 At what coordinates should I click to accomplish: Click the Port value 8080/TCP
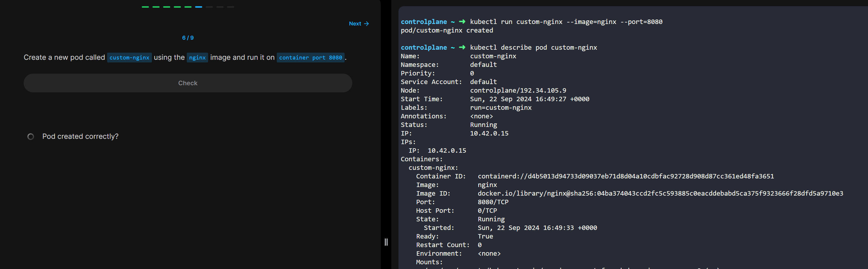click(493, 202)
